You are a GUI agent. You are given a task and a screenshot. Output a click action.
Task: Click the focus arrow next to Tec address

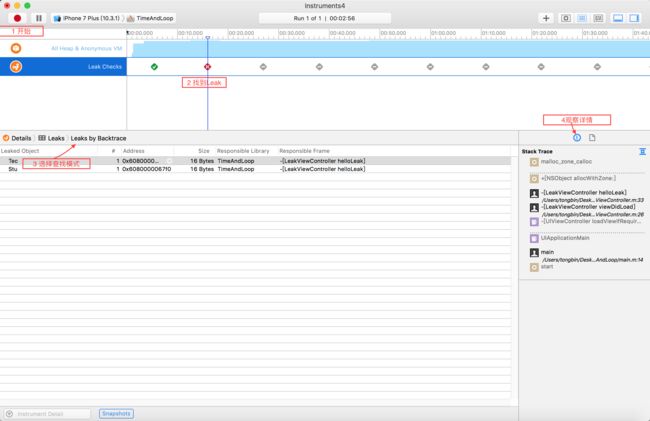[x=169, y=161]
